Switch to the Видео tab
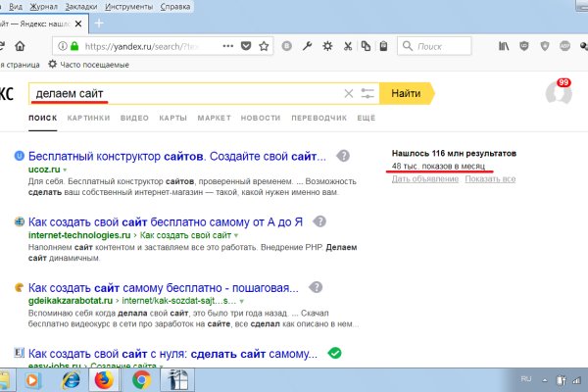The height and width of the screenshot is (392, 588). click(134, 118)
